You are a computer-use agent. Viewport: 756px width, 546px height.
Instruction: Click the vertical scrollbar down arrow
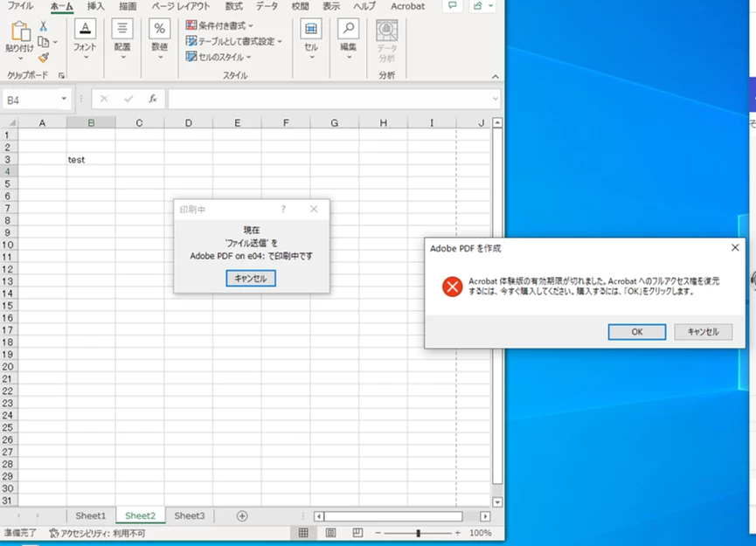coord(497,501)
